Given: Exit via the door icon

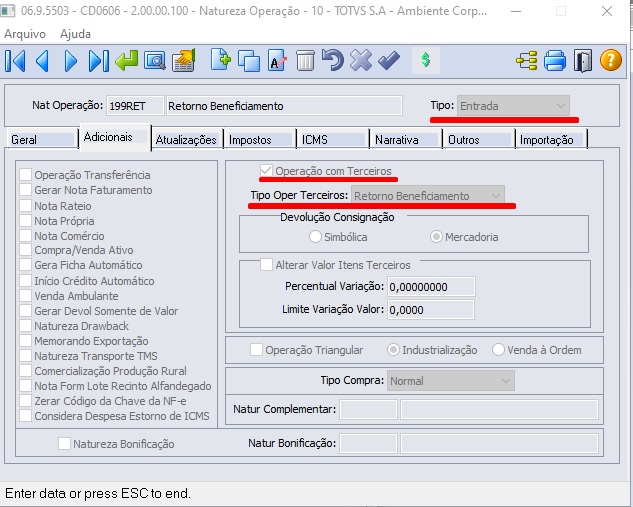Looking at the screenshot, I should click(583, 61).
